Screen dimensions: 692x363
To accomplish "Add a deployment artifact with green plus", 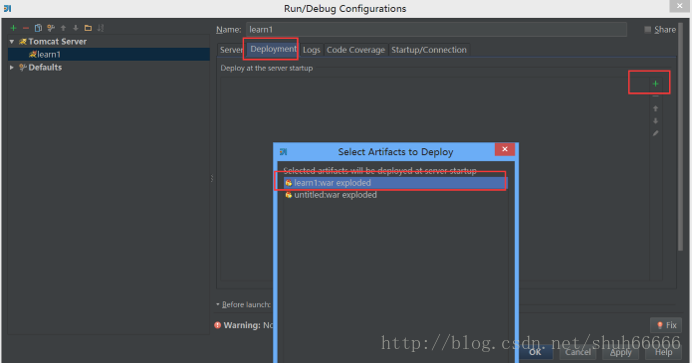I will click(x=655, y=83).
